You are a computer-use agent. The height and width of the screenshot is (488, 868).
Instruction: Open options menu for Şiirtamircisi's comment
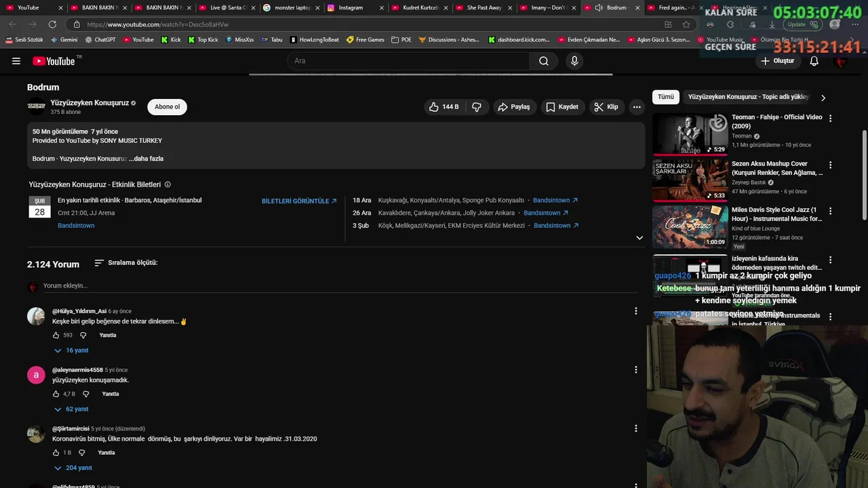635,428
